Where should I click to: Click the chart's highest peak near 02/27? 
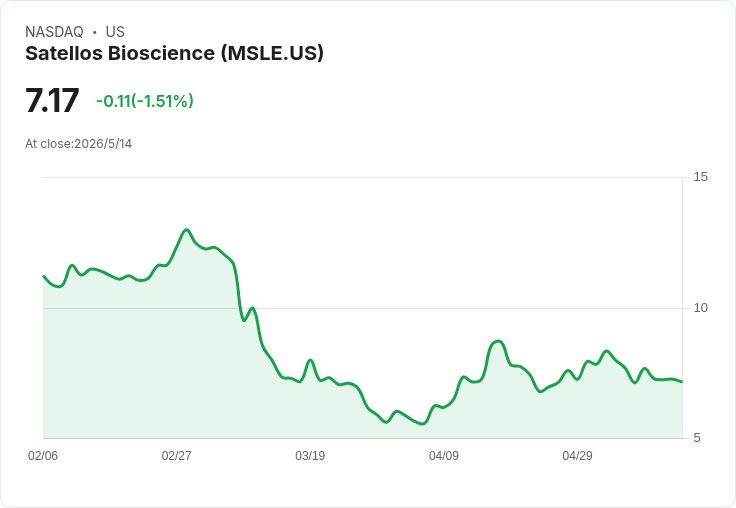[x=187, y=230]
